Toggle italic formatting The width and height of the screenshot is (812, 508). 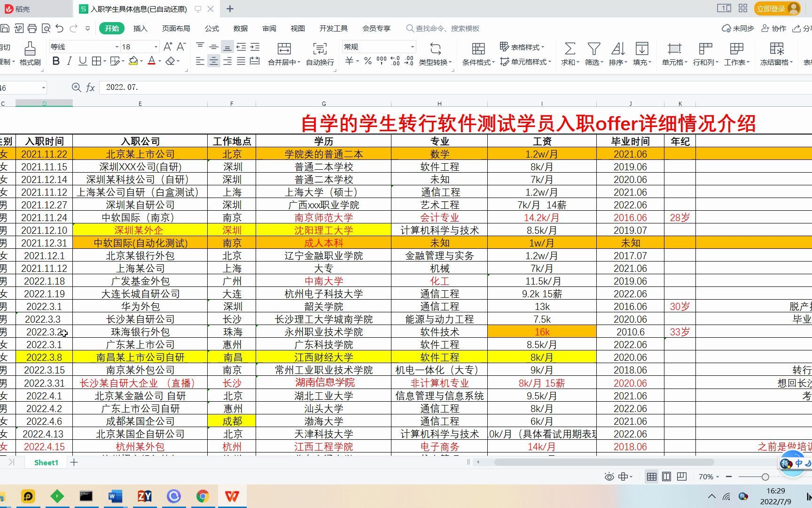pos(69,61)
